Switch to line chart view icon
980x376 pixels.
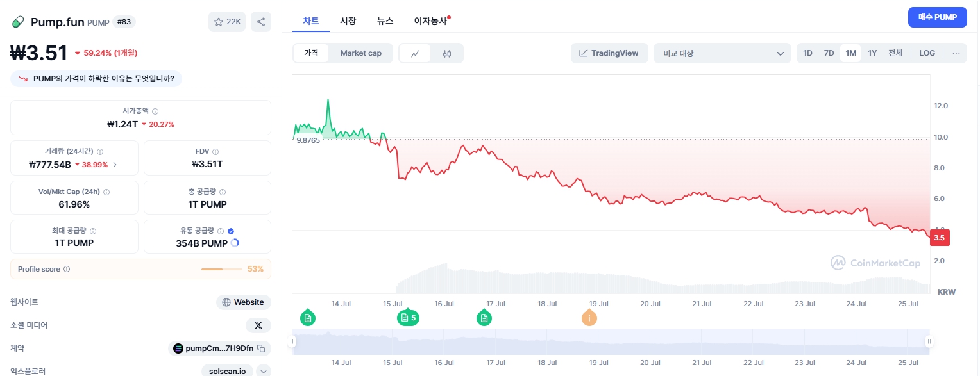point(415,53)
